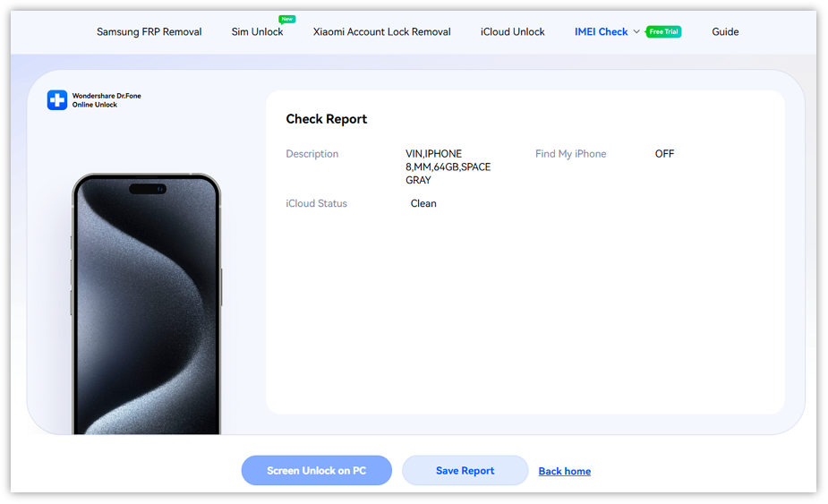
Task: Click the Description label
Action: 312,154
